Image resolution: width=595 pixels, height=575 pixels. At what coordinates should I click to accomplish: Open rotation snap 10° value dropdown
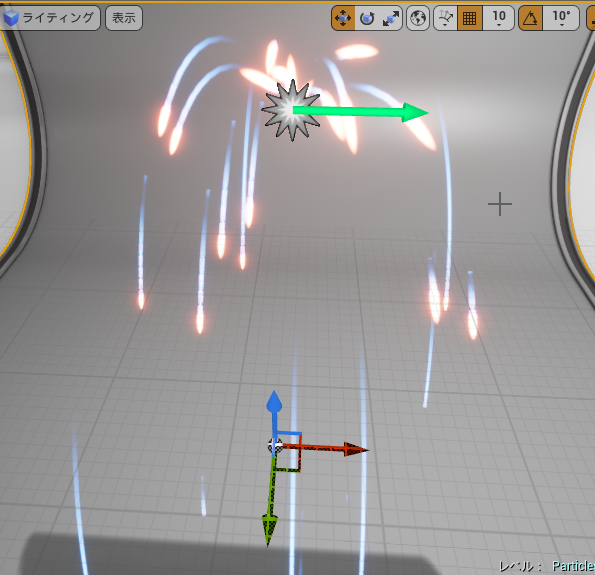click(x=561, y=18)
